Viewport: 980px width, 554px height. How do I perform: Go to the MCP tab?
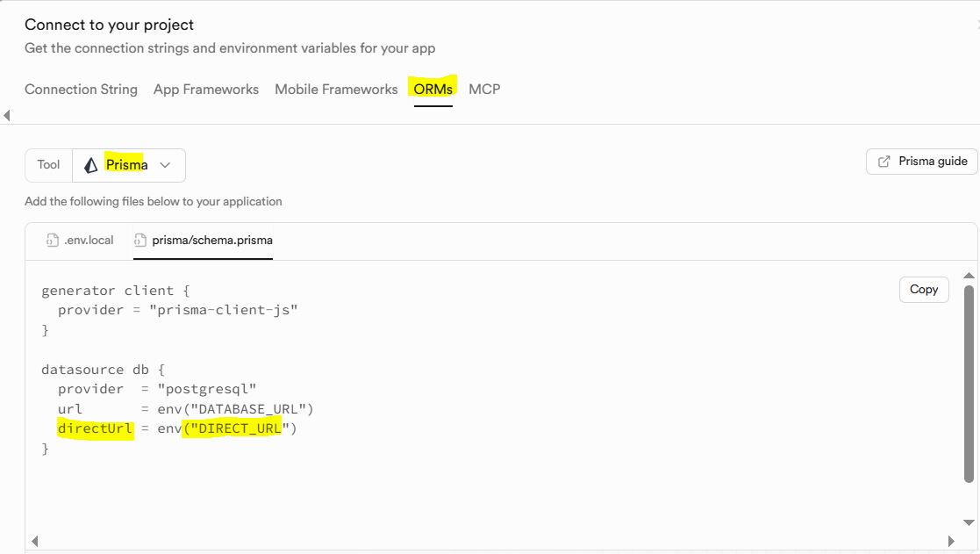click(484, 90)
